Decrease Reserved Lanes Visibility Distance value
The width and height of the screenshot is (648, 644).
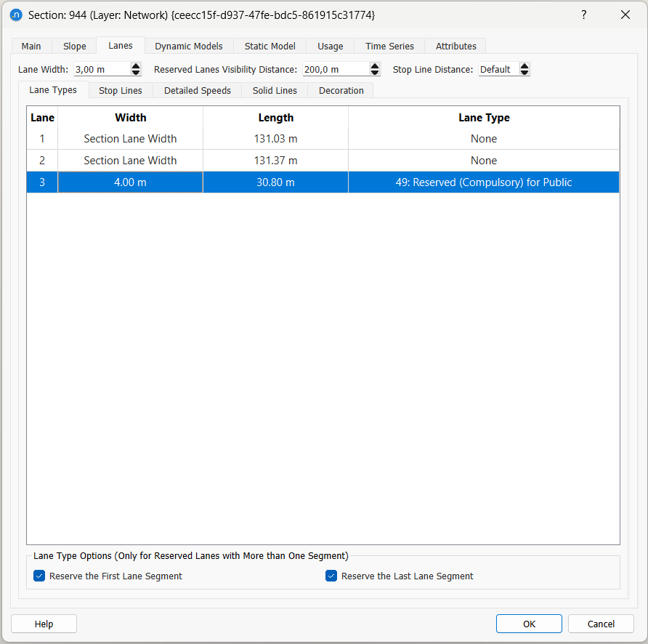point(375,73)
